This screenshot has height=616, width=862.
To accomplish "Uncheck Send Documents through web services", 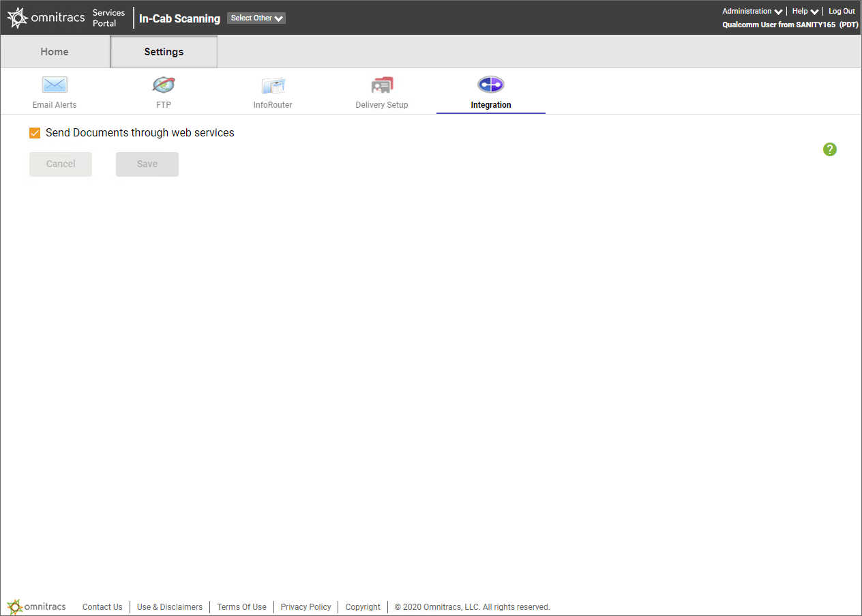I will click(x=35, y=133).
